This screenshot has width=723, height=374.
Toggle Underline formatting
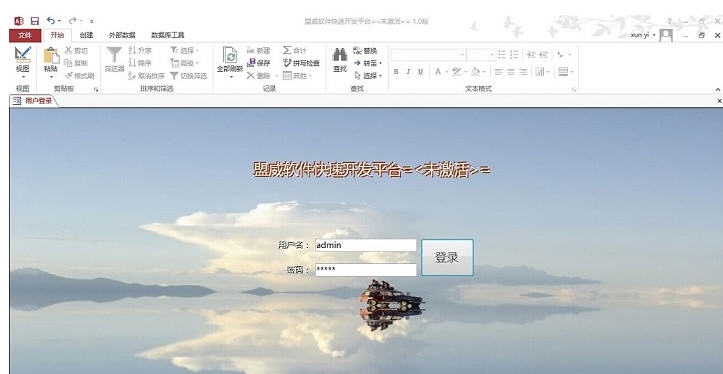coord(420,72)
